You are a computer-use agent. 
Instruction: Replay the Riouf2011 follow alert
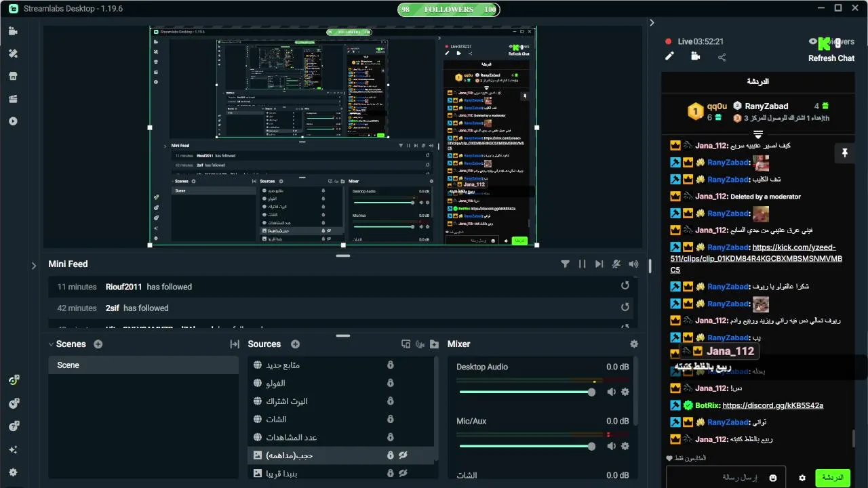coord(625,286)
